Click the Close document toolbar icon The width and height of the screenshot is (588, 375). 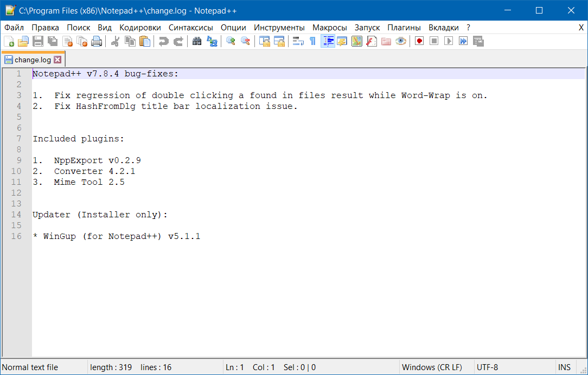tap(67, 41)
